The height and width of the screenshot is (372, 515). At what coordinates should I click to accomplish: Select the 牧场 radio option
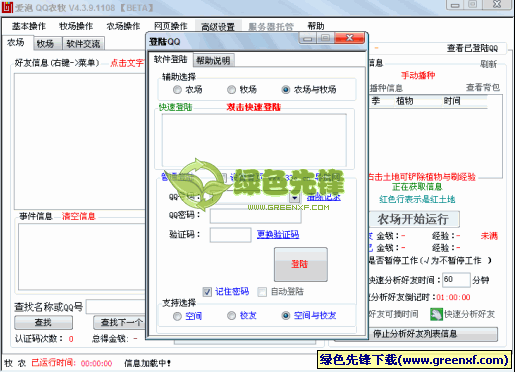[x=231, y=90]
